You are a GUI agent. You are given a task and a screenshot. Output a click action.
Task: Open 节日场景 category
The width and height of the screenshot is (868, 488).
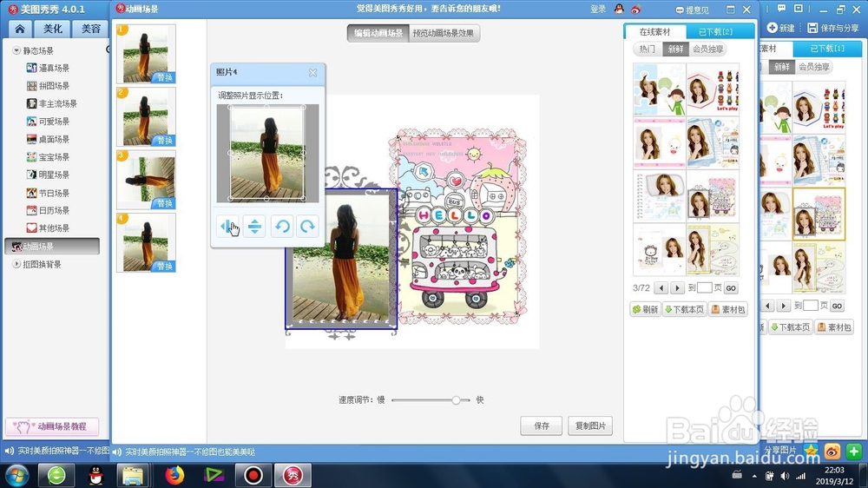click(48, 193)
